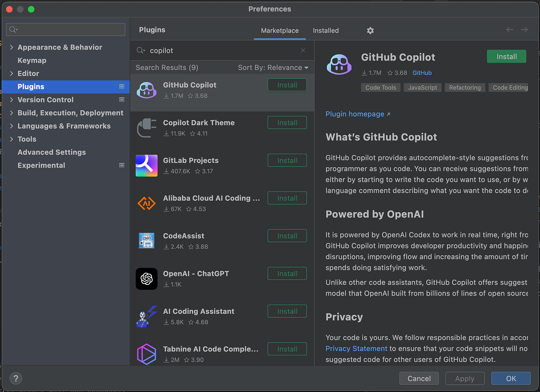Screen dimensions: 540x392
Task: Click the Privacy Statement link
Action: pyautogui.click(x=356, y=348)
